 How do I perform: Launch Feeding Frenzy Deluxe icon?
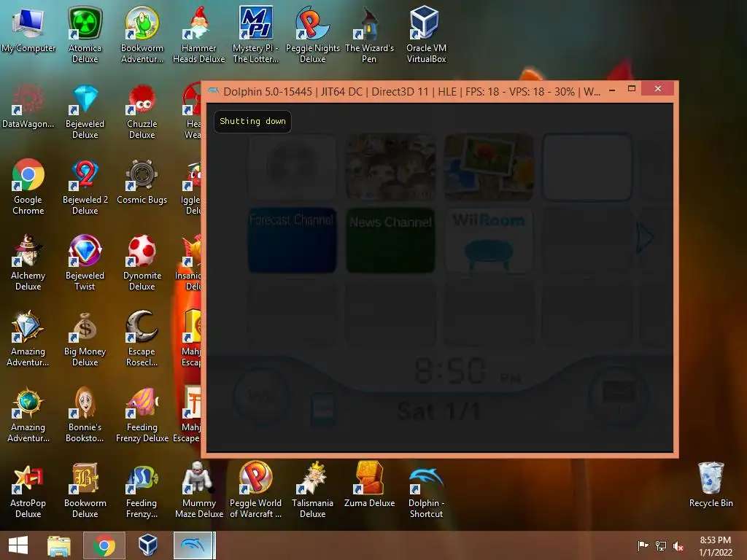click(142, 414)
